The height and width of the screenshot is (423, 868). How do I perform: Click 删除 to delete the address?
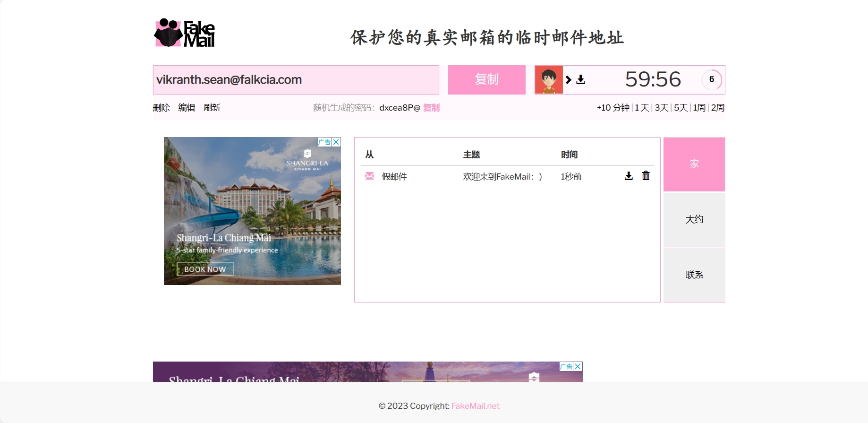pyautogui.click(x=161, y=108)
